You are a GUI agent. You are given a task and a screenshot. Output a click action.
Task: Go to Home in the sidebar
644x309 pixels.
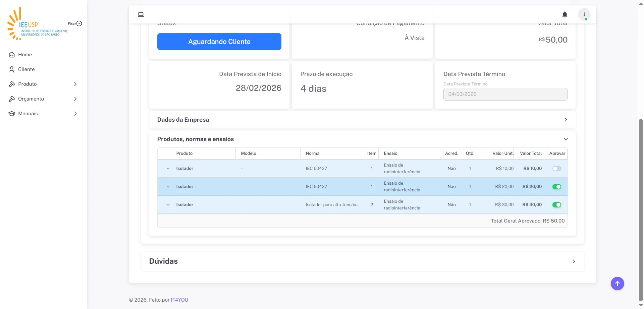coord(25,55)
